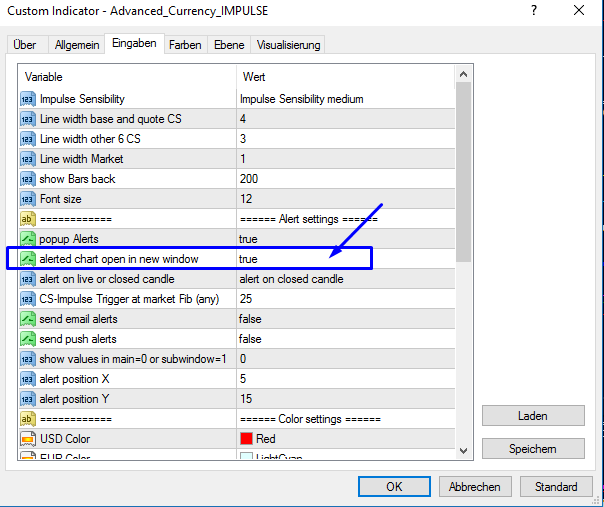Switch to the Eingaben tab
Viewport: 604px width, 507px height.
(134, 43)
